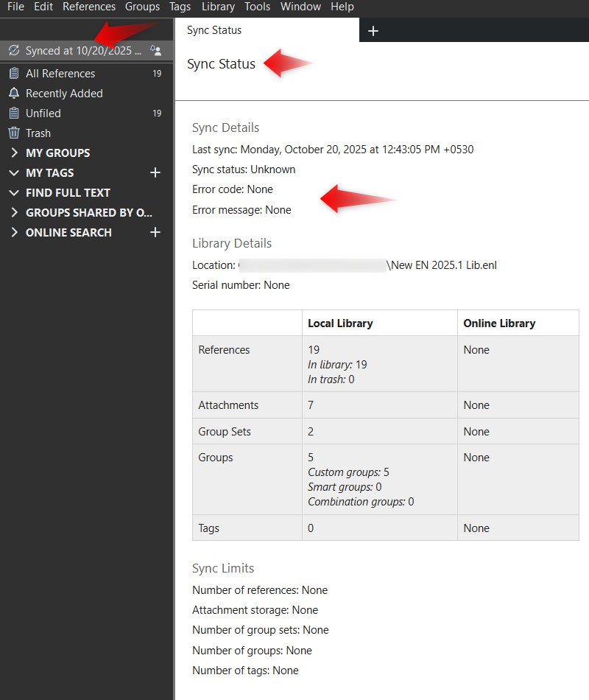Click the sync library icon in sidebar
589x700 pixels.
pos(13,51)
